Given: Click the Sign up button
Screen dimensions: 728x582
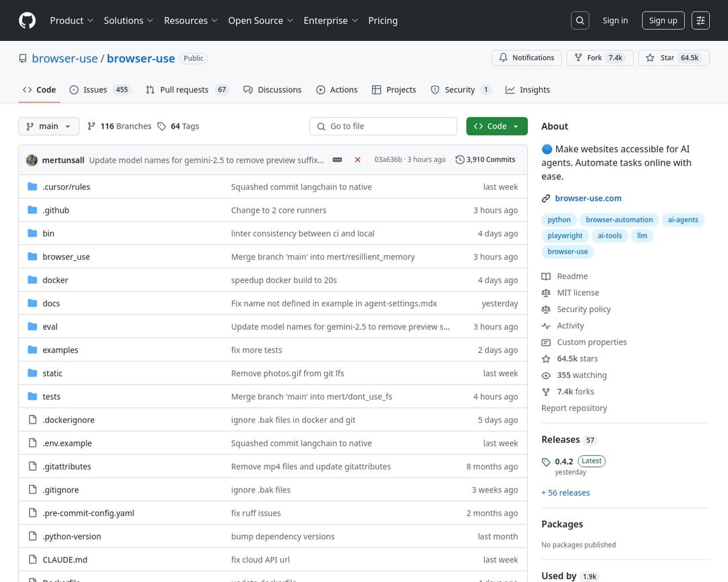Looking at the screenshot, I should pos(663,20).
